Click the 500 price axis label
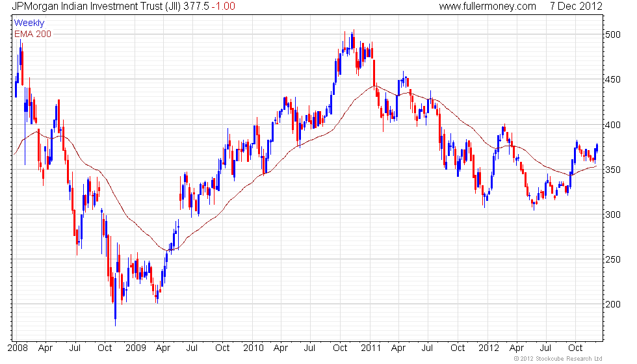637x364 pixels. [x=613, y=34]
